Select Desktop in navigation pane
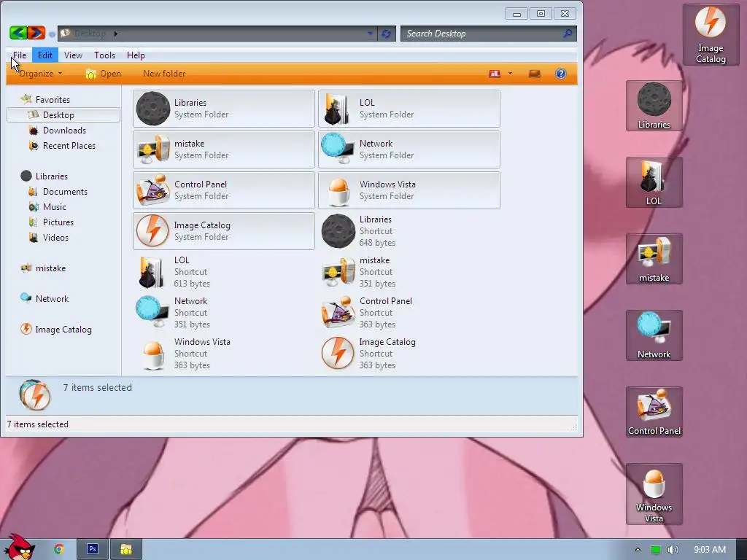This screenshot has width=747, height=560. [63, 114]
